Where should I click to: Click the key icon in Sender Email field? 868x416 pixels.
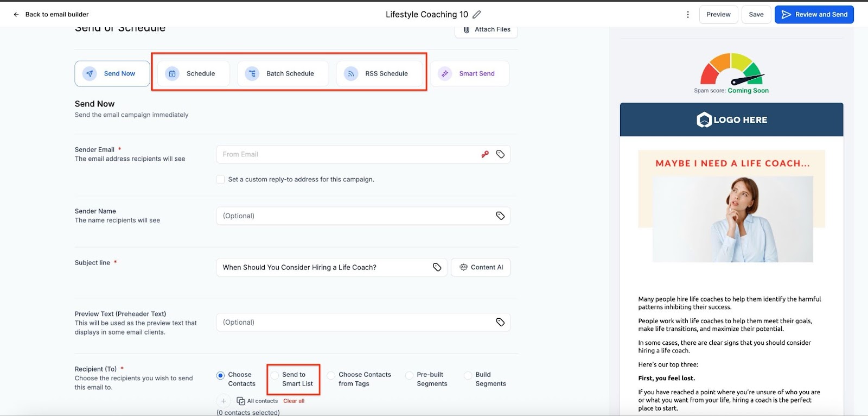click(x=485, y=154)
